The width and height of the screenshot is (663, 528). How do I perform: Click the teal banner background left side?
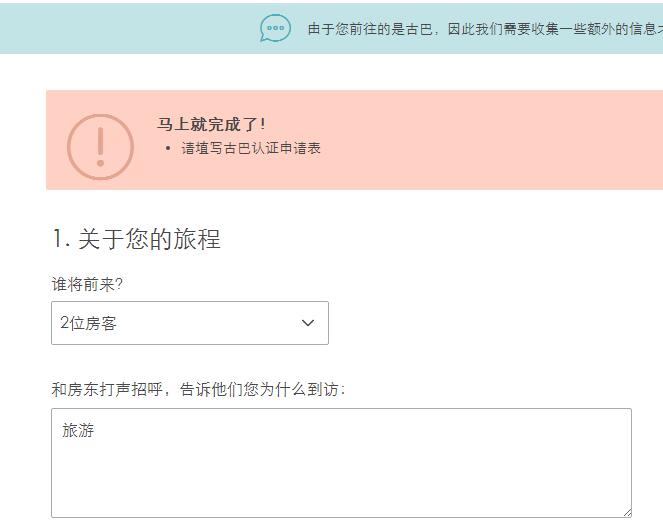127,28
